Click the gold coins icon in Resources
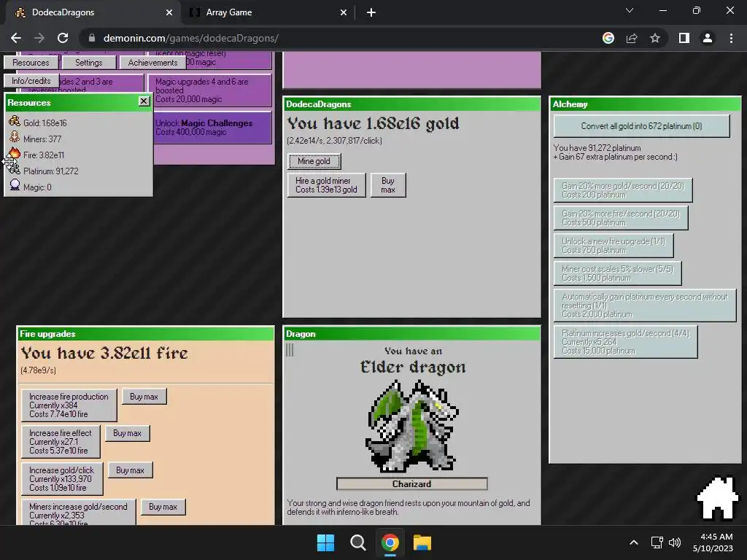This screenshot has height=560, width=747. (x=15, y=122)
